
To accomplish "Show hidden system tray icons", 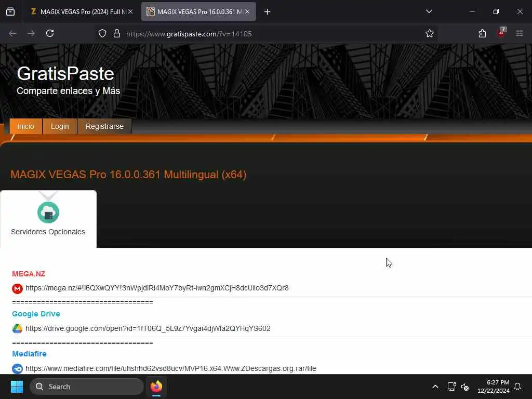I will point(435,387).
